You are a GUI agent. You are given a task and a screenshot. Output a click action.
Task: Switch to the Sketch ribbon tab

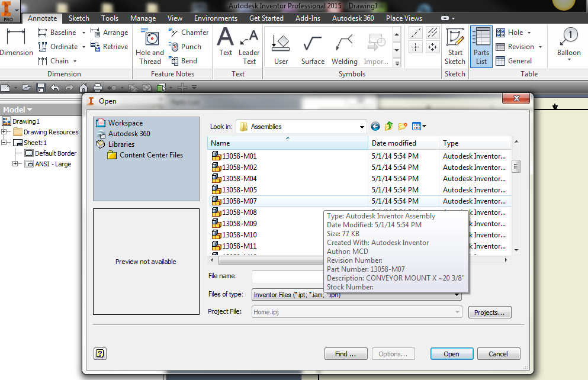pyautogui.click(x=78, y=18)
